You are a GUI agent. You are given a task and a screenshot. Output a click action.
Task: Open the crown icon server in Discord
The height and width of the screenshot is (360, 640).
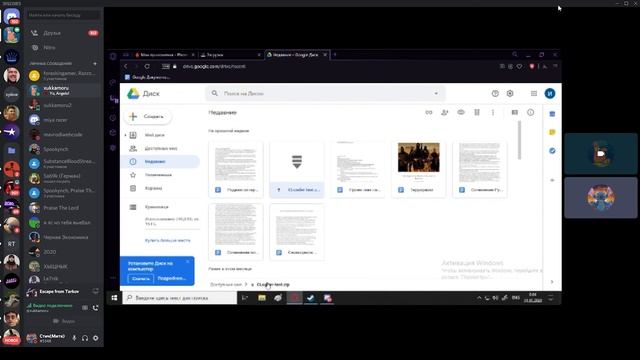pos(11,56)
